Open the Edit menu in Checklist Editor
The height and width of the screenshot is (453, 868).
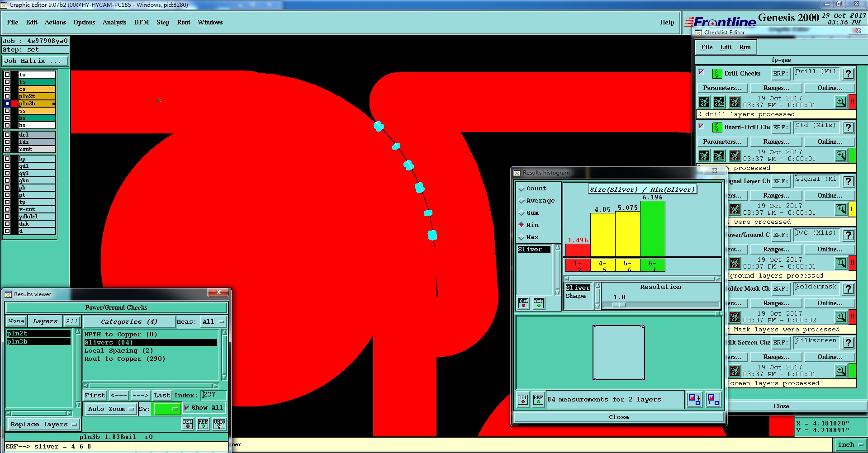[726, 47]
